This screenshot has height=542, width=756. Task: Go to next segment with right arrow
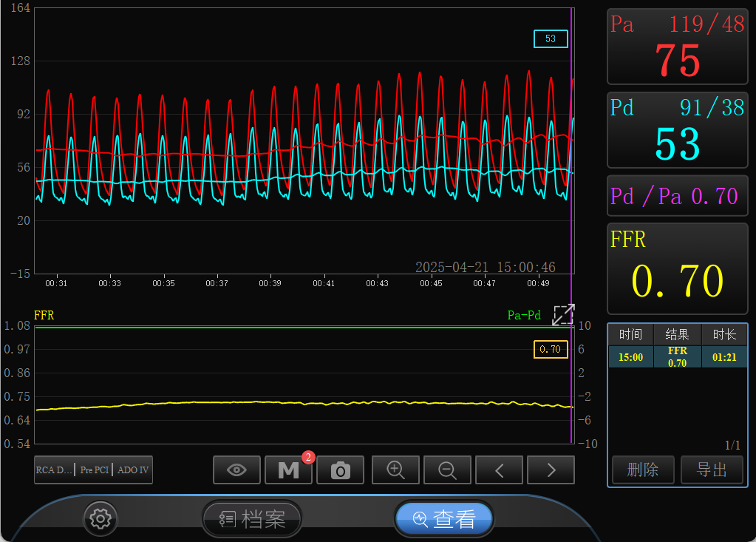(551, 470)
